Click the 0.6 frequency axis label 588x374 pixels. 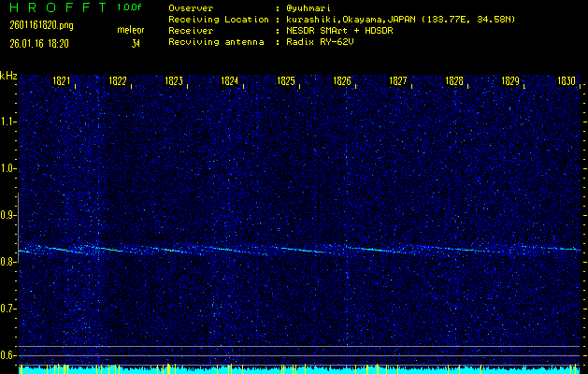click(x=8, y=355)
